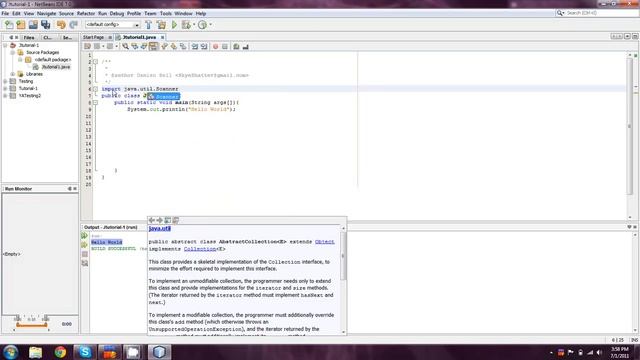Open the Navigate menu
640x360 pixels.
(47, 13)
